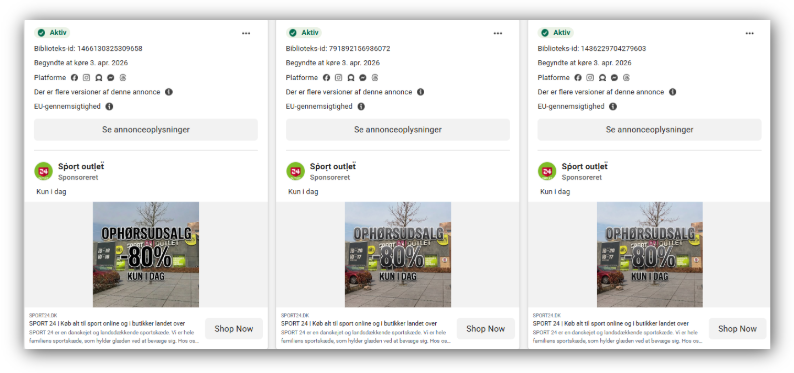Click 'Kun i dag' caption in middle card
The image size is (794, 373).
(x=303, y=192)
